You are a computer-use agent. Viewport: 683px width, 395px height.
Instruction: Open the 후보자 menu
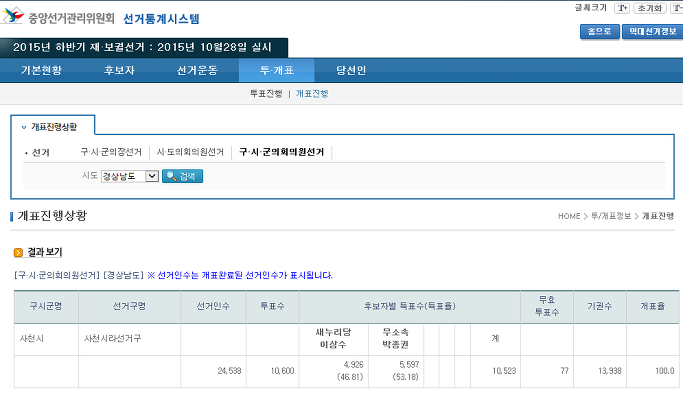coord(119,70)
